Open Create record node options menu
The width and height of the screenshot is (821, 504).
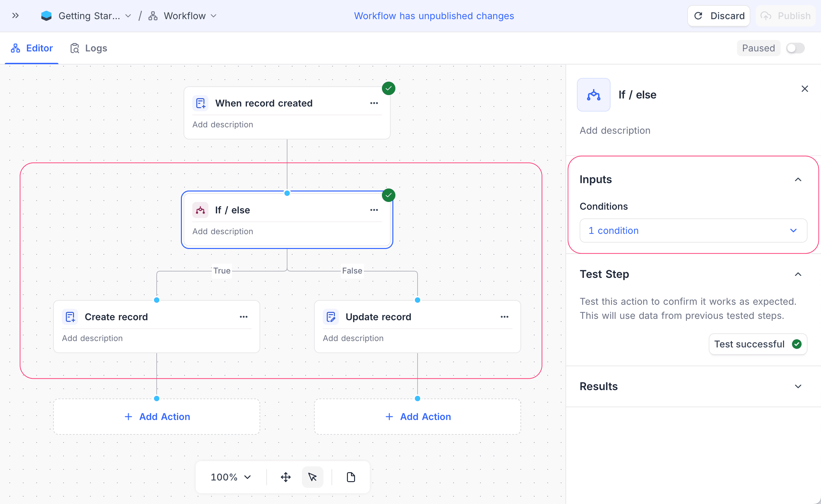[x=243, y=317]
